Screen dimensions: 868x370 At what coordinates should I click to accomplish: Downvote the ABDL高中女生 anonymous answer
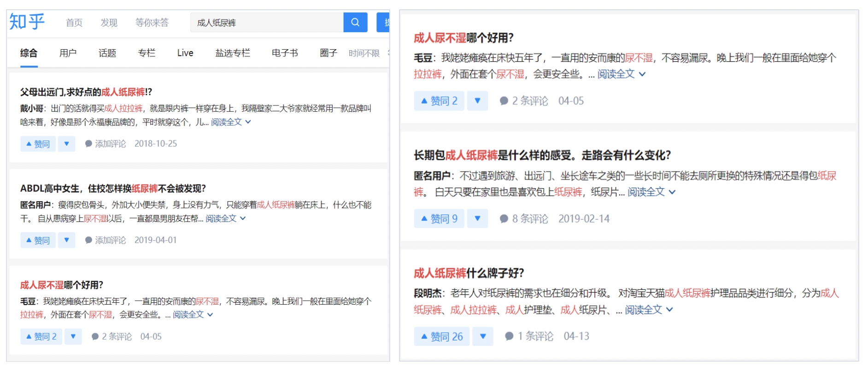coord(66,240)
